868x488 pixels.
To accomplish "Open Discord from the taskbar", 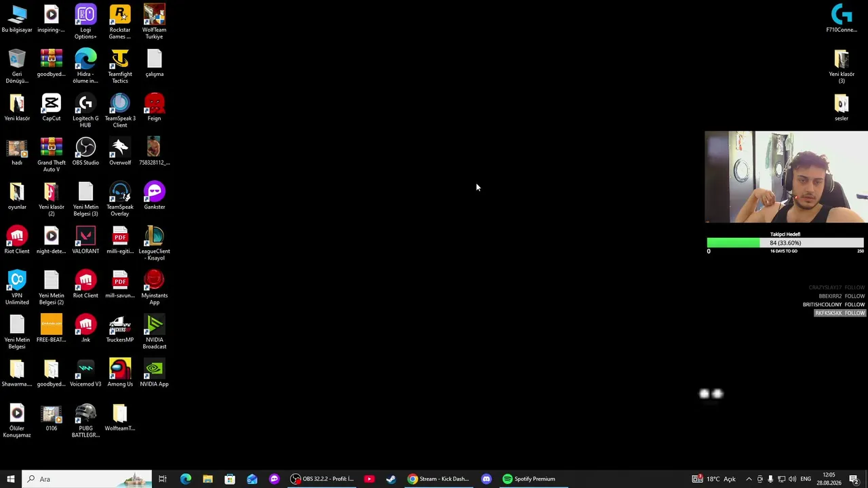I will coord(486,479).
